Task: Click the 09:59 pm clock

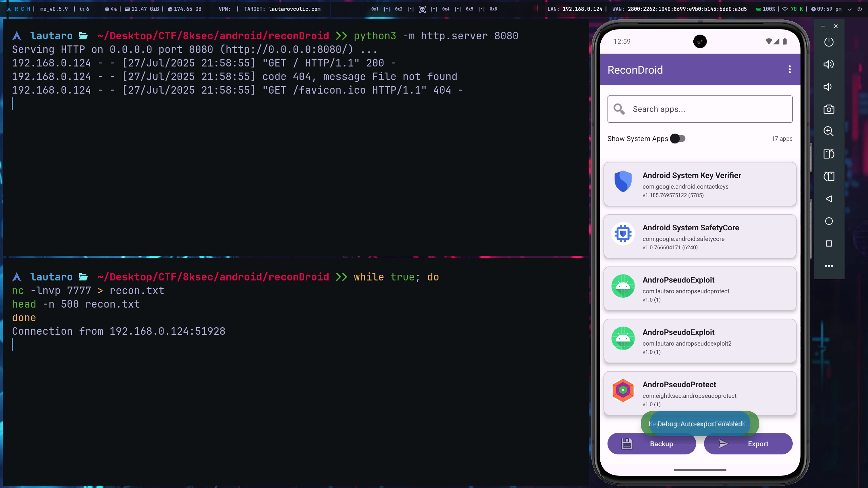Action: click(x=826, y=9)
